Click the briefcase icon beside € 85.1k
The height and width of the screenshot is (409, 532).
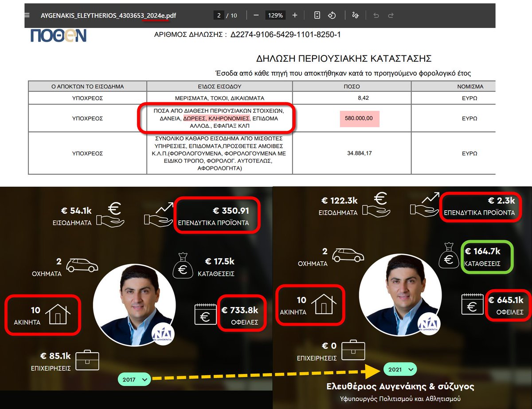pyautogui.click(x=87, y=360)
